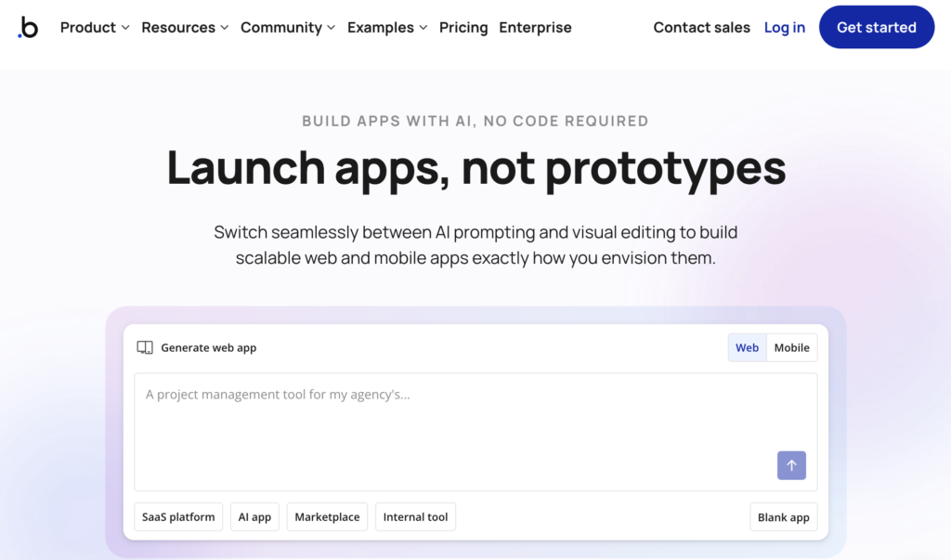Open the Examples dropdown chevron
The height and width of the screenshot is (560, 951).
pyautogui.click(x=423, y=28)
